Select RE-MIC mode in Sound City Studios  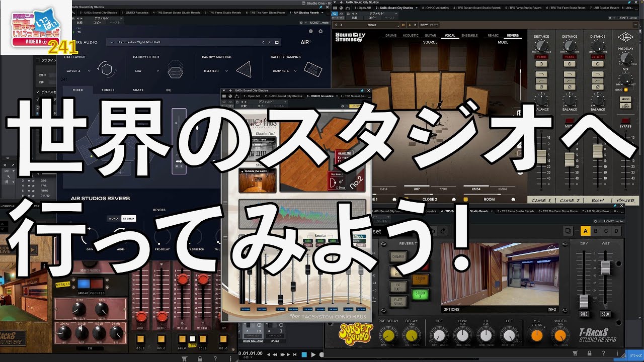493,36
